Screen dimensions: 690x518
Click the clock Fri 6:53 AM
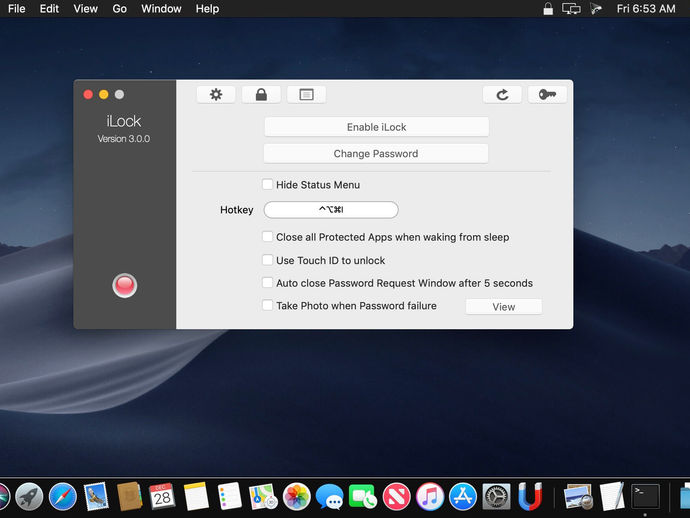tap(646, 9)
